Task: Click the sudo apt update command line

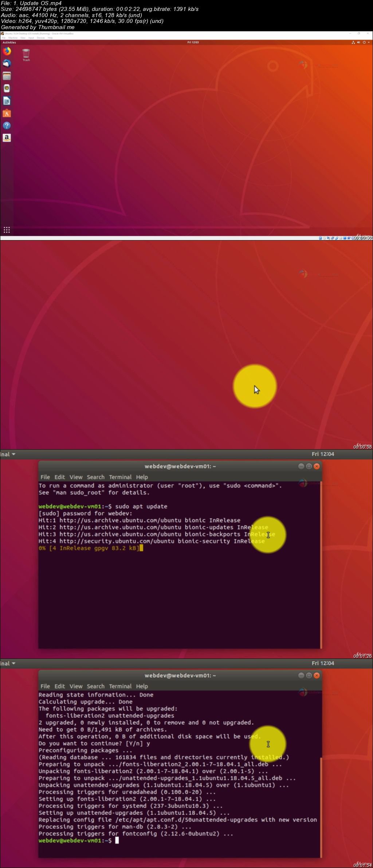Action: pos(103,506)
